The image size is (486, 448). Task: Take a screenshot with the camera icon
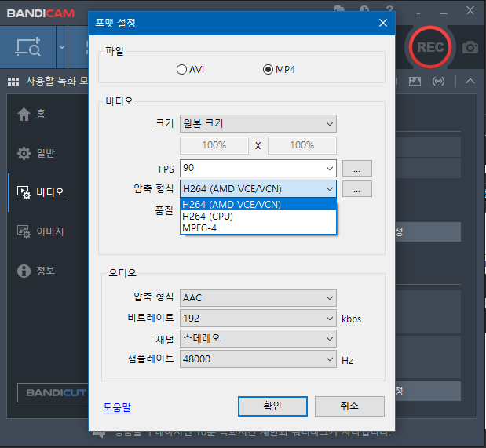[470, 47]
